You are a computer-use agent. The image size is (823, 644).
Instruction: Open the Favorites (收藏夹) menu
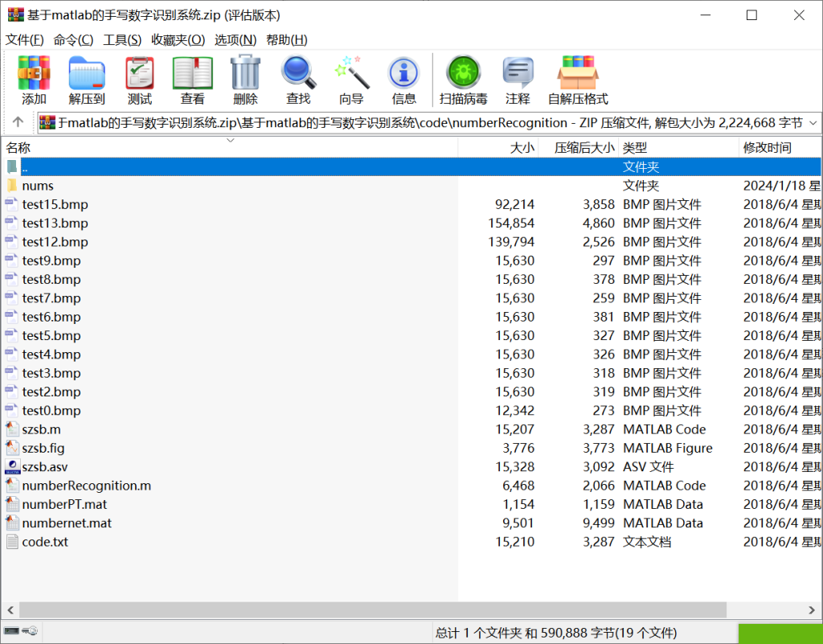tap(178, 39)
